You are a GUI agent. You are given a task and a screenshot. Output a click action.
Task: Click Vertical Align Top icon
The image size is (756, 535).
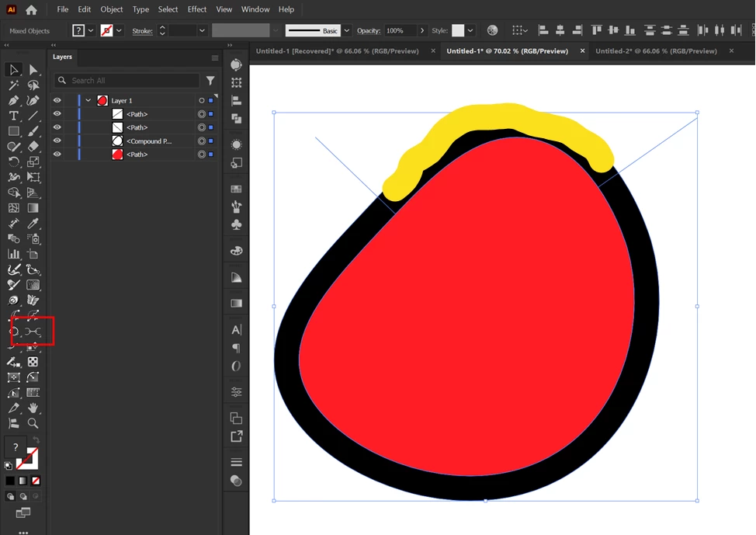pyautogui.click(x=596, y=30)
